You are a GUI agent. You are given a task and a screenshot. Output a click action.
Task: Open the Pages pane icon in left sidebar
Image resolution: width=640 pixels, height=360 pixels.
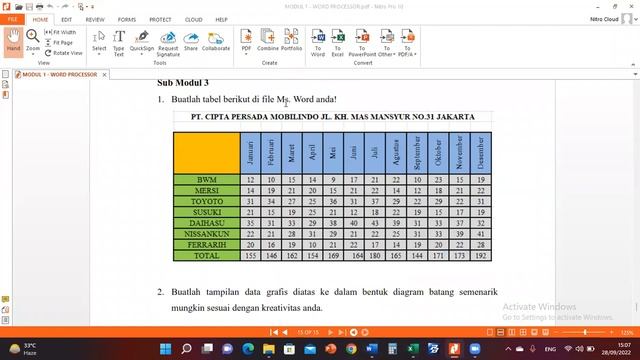pos(5,74)
